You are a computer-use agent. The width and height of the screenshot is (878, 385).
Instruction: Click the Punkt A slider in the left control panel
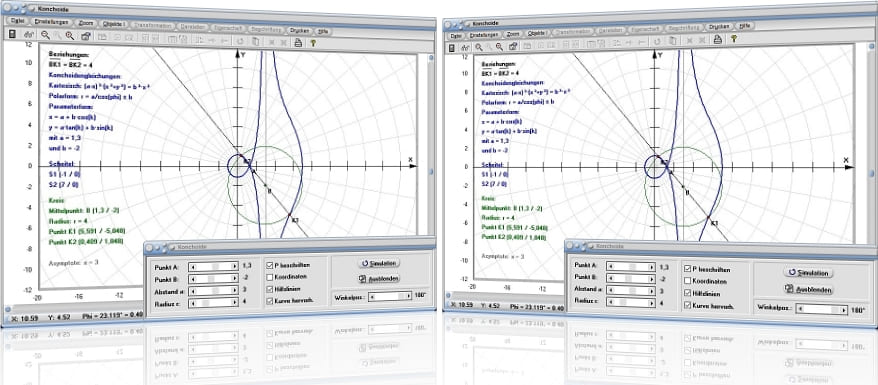(x=213, y=267)
